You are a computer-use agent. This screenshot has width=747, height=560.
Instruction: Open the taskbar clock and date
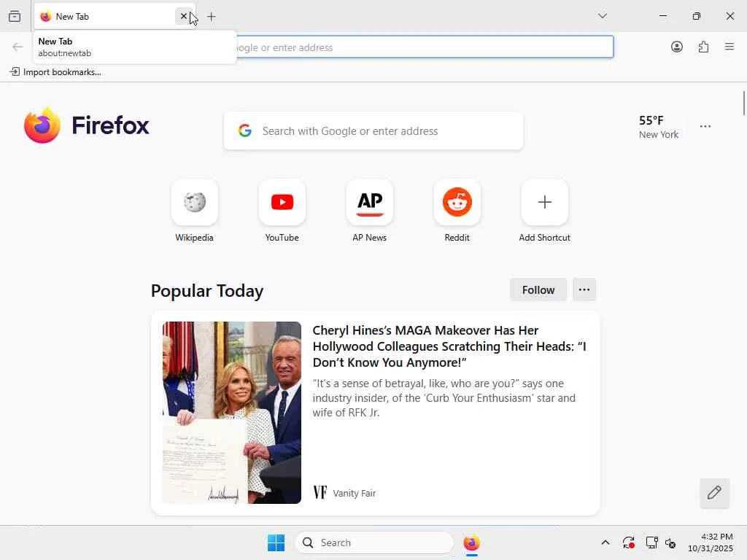(x=710, y=542)
